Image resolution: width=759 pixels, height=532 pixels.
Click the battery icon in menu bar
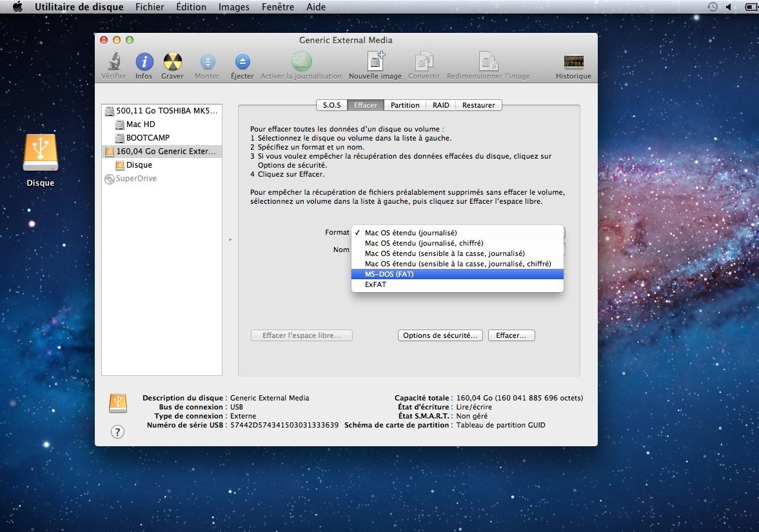pyautogui.click(x=752, y=7)
